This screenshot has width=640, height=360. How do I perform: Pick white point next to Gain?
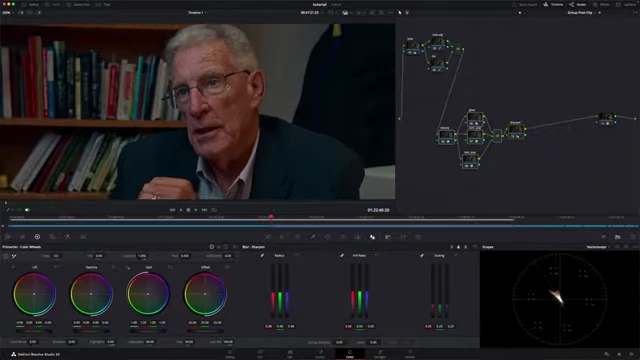pos(128,267)
